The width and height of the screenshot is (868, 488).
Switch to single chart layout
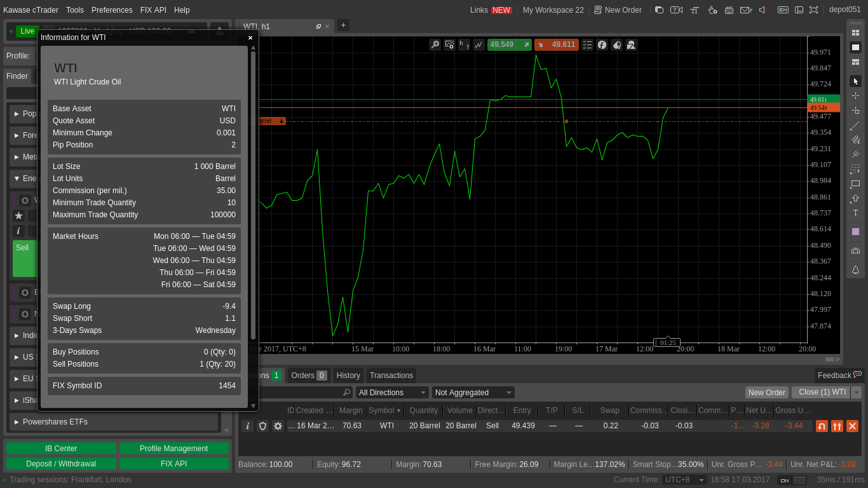coord(855,47)
